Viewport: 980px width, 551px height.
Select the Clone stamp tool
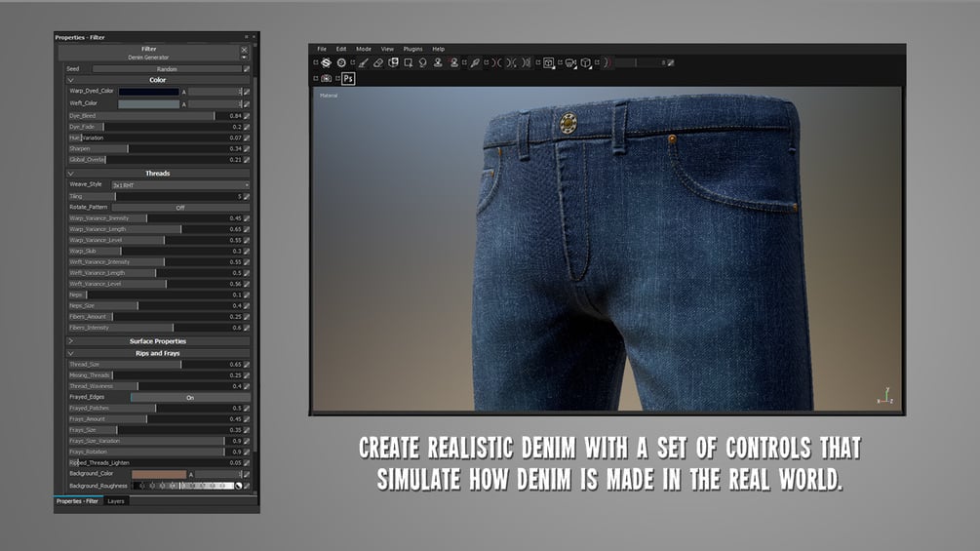point(438,62)
